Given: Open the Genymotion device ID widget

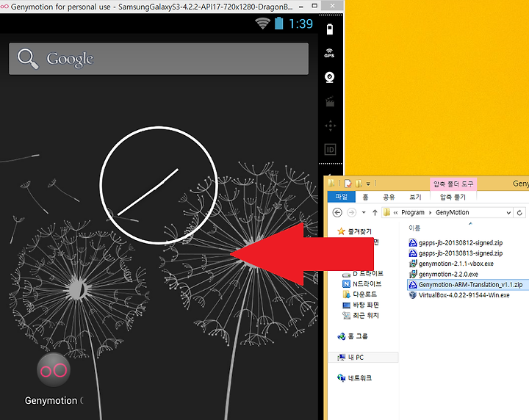Looking at the screenshot, I should pyautogui.click(x=330, y=149).
